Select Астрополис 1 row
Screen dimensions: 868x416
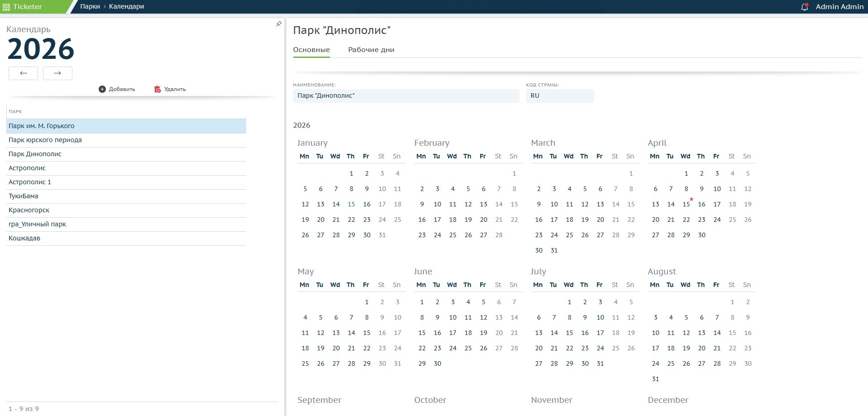126,182
